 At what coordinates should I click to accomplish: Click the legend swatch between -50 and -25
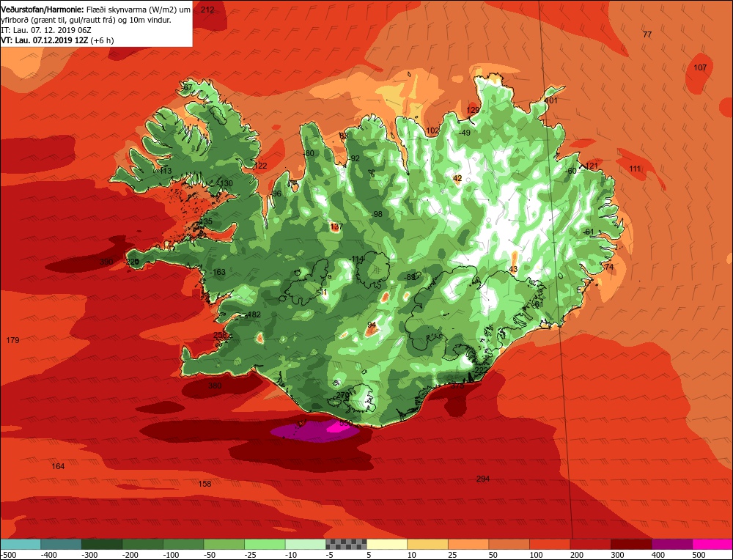point(224,544)
